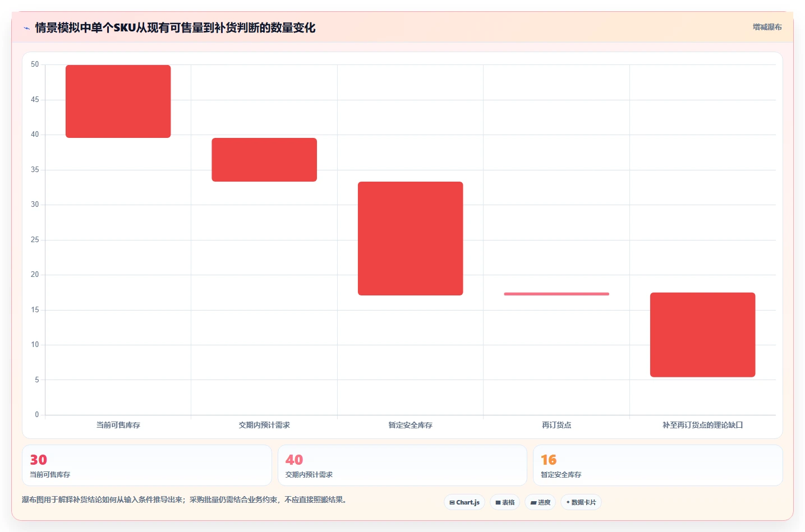Click the 暂定安全库存 waterfall bar
The height and width of the screenshot is (532, 805).
coord(411,238)
